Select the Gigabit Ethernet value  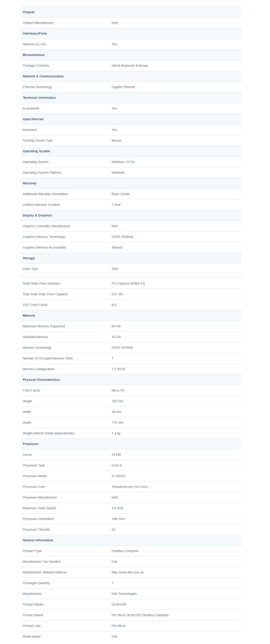(x=123, y=87)
